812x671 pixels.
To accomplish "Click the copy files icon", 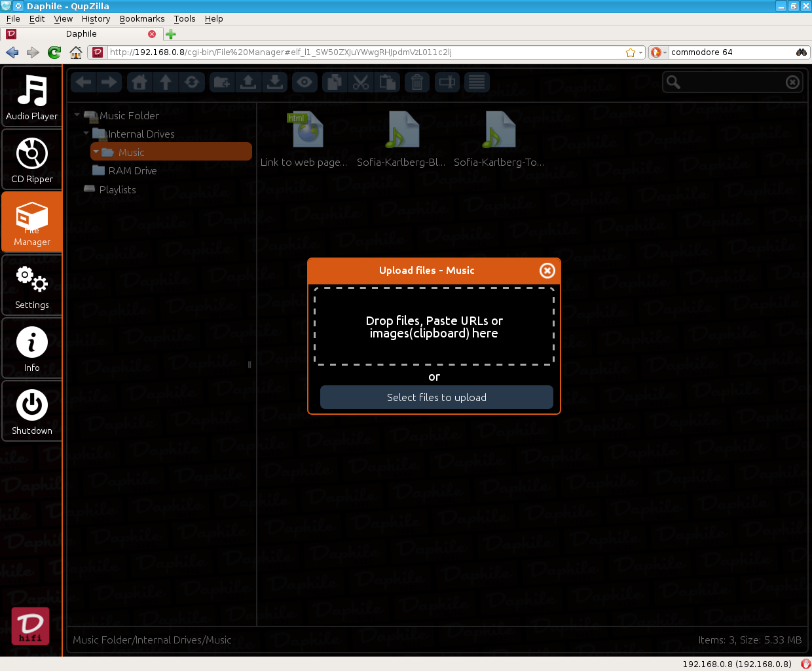I will coord(335,82).
